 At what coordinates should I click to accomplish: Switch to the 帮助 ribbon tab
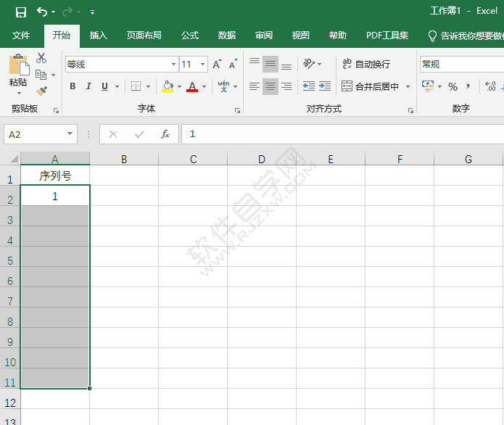[x=338, y=36]
